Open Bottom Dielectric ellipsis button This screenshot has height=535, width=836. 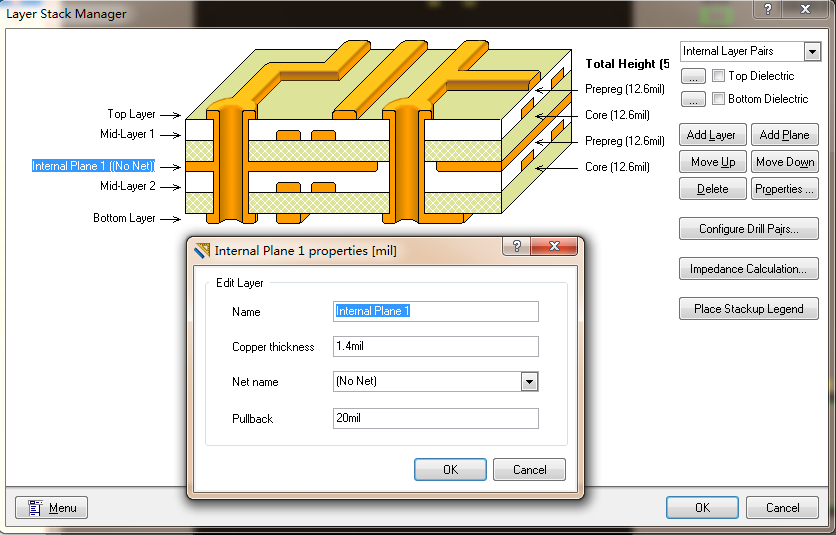pos(693,99)
